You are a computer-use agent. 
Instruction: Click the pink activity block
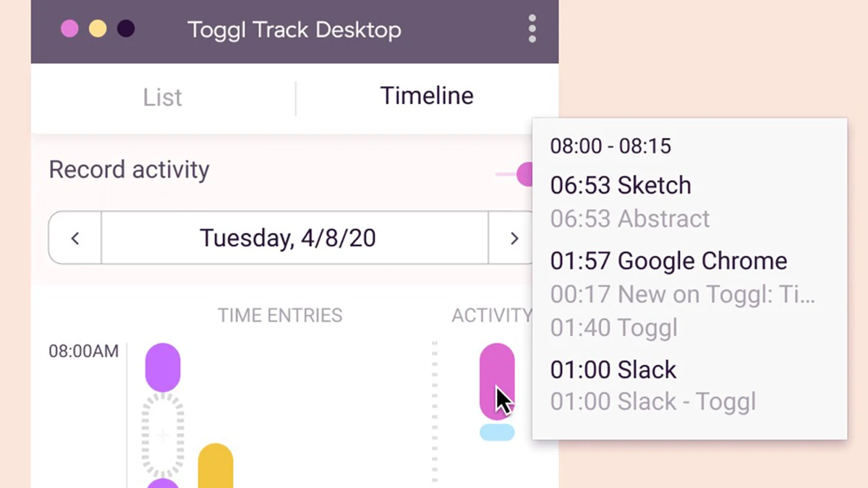496,380
